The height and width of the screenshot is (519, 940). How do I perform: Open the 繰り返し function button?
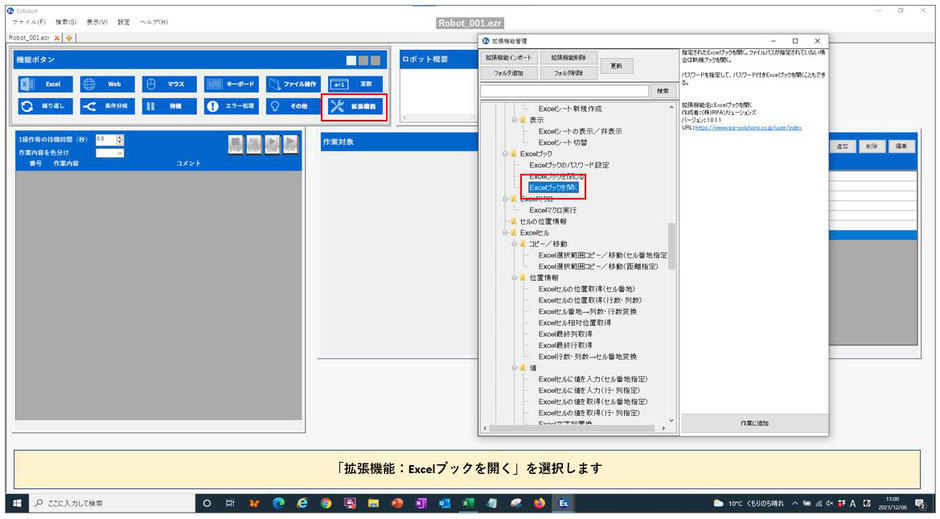46,106
